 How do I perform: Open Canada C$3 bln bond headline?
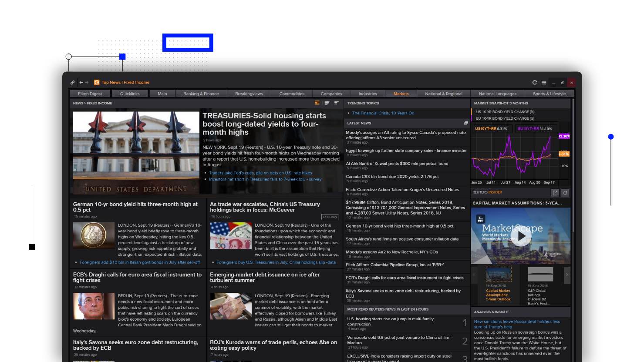392,177
